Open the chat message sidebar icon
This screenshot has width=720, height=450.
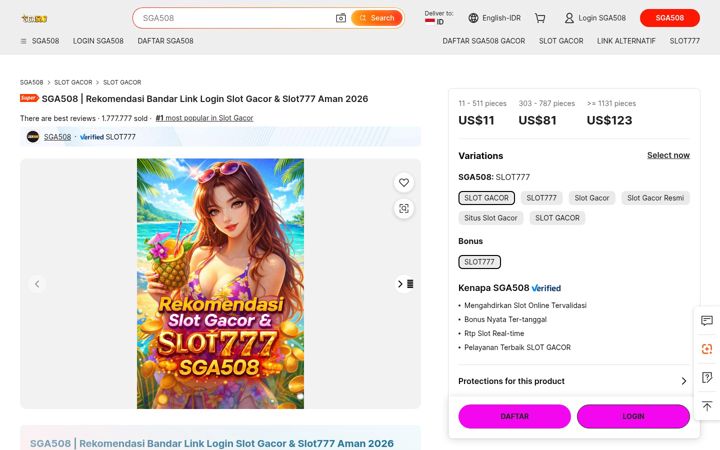click(x=707, y=321)
